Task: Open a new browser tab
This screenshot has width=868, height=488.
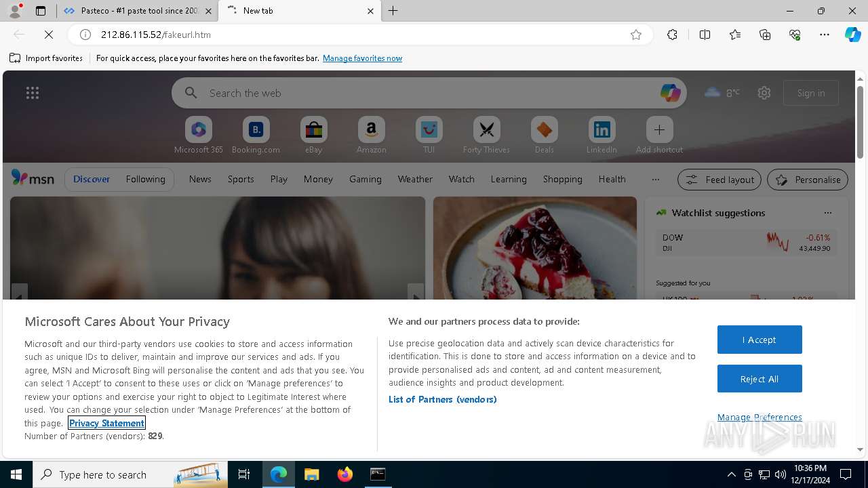Action: [393, 11]
